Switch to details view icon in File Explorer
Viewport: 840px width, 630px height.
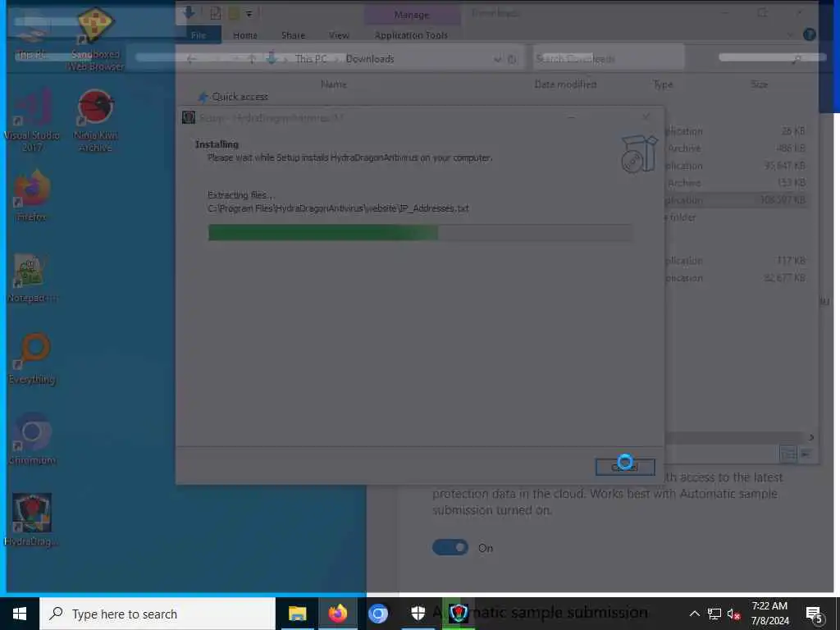[x=788, y=454]
